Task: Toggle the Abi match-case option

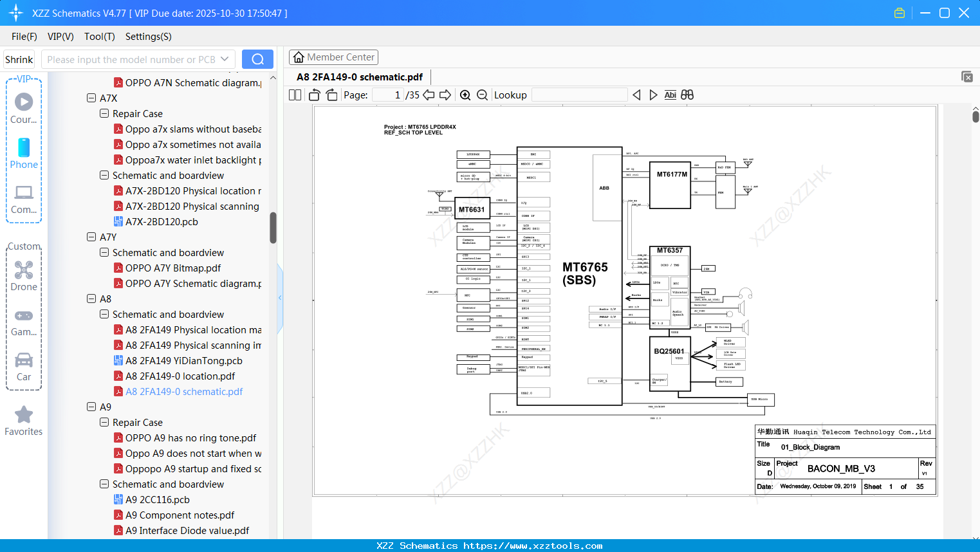Action: (670, 95)
